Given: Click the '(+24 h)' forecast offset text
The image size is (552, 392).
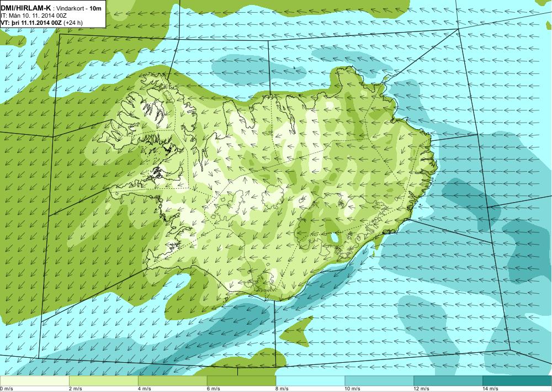Looking at the screenshot, I should point(73,23).
